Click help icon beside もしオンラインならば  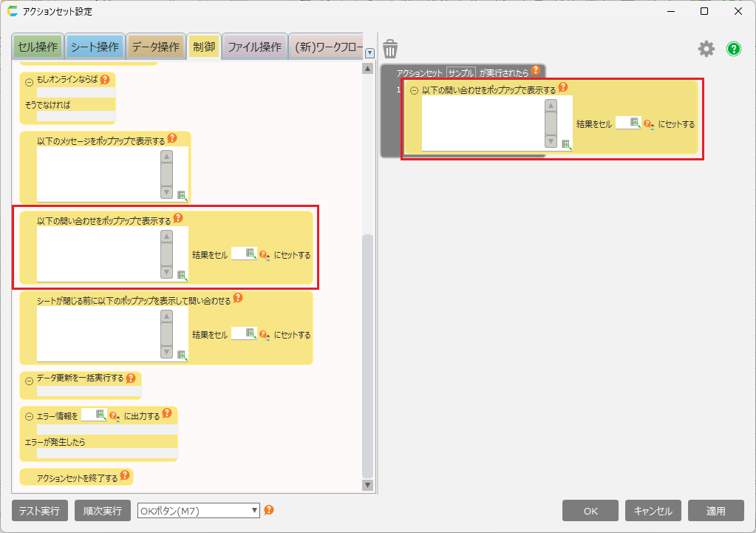(x=105, y=79)
